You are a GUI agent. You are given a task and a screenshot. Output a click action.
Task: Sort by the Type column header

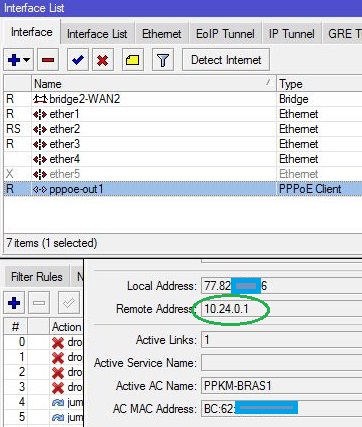(x=319, y=84)
